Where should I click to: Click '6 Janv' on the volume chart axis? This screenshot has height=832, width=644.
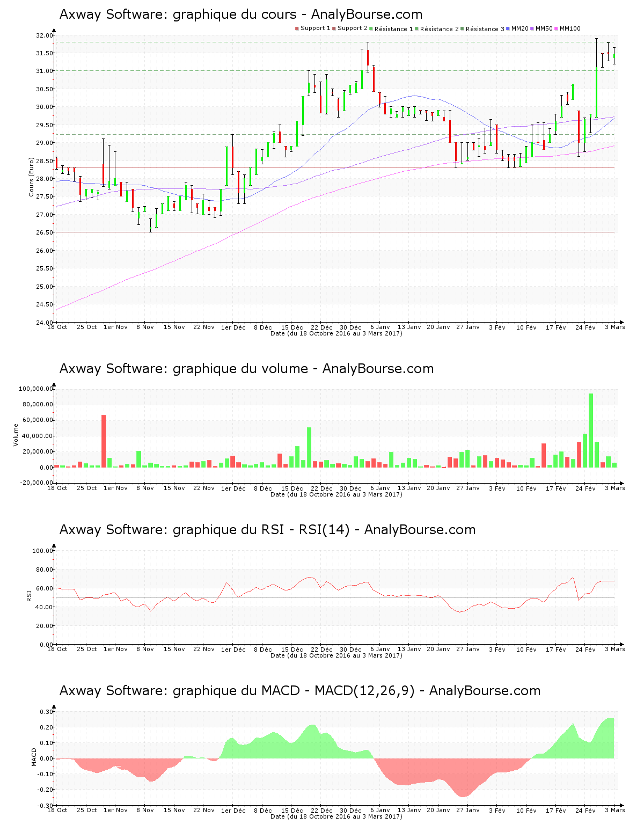[x=380, y=488]
